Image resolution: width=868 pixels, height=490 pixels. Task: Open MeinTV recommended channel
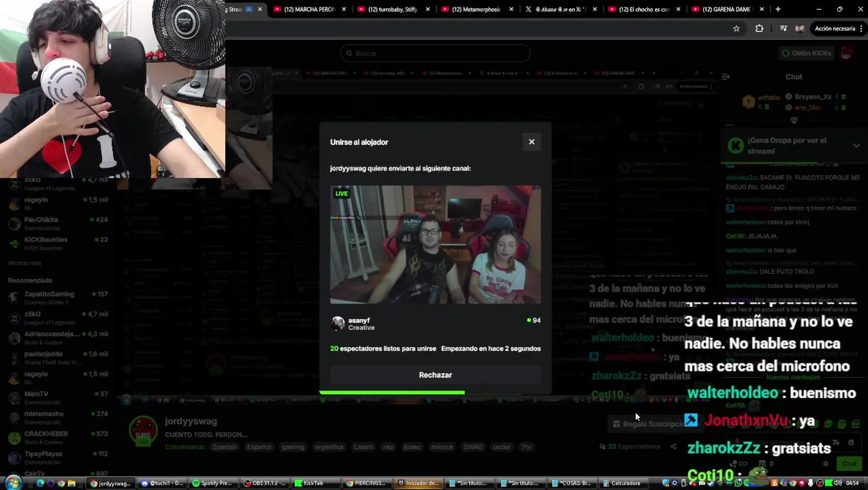coord(58,397)
